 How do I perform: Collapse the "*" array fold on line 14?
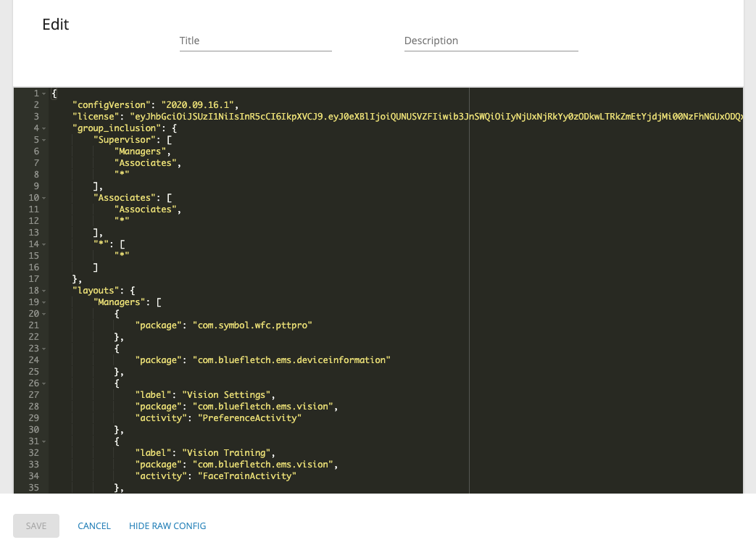[44, 244]
